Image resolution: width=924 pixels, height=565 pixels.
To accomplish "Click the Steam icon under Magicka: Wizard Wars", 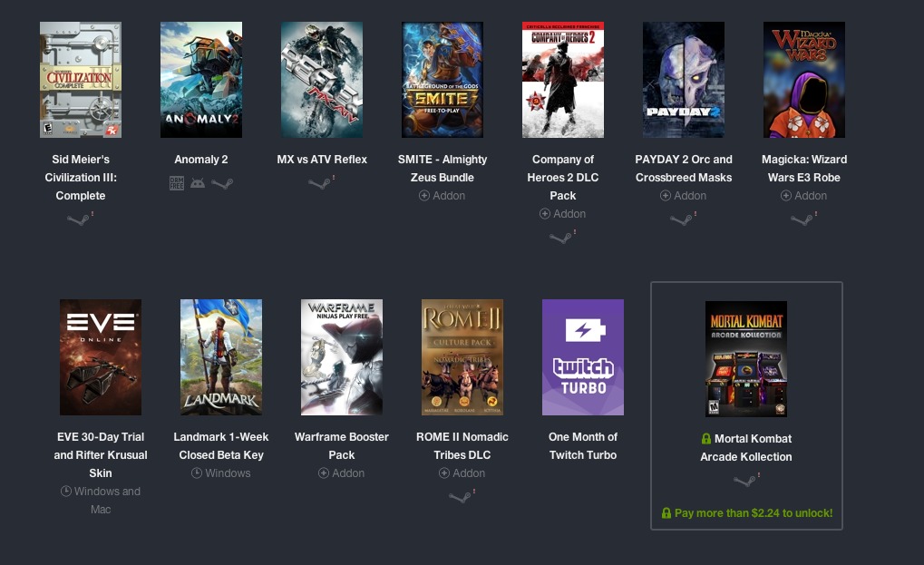I will point(802,219).
